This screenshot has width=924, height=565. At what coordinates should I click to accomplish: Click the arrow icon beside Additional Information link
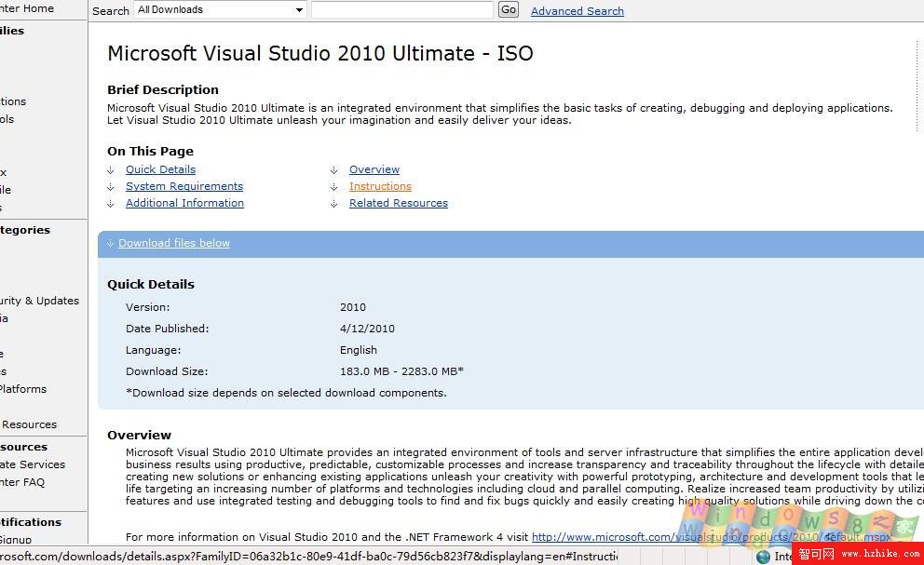point(110,203)
